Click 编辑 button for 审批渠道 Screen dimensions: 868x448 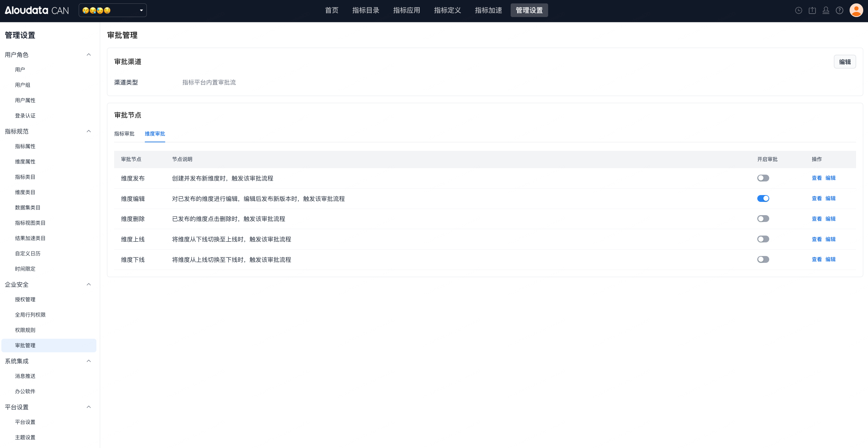845,62
